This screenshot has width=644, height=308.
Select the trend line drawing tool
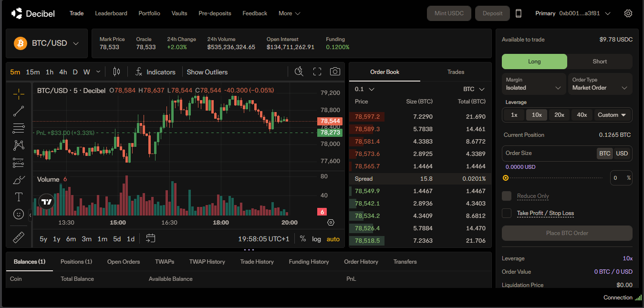19,111
